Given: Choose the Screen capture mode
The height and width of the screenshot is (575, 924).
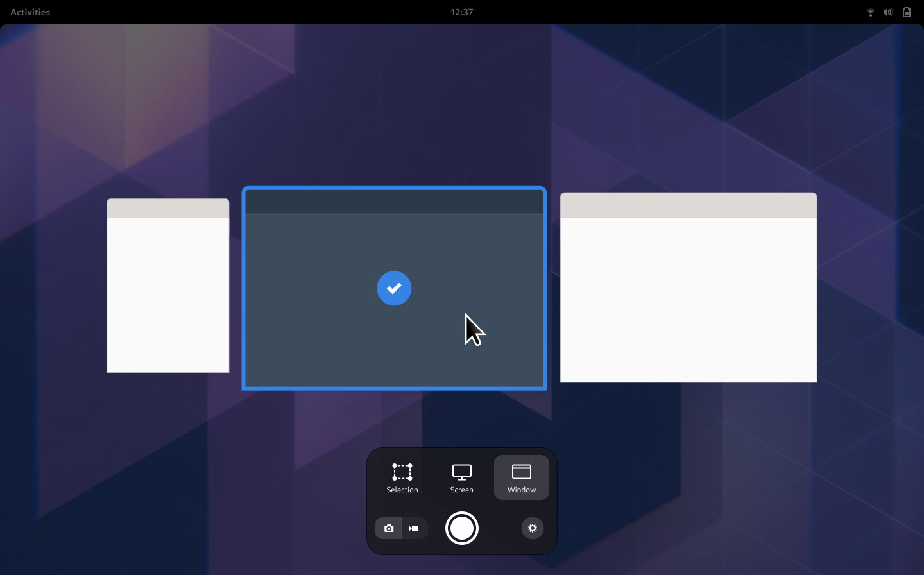Looking at the screenshot, I should [x=461, y=477].
